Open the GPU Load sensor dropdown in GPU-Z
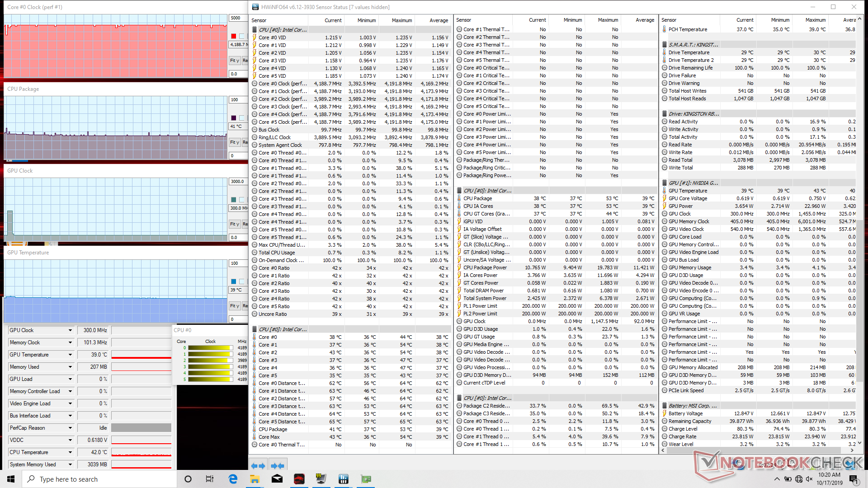The width and height of the screenshot is (868, 488). point(70,379)
